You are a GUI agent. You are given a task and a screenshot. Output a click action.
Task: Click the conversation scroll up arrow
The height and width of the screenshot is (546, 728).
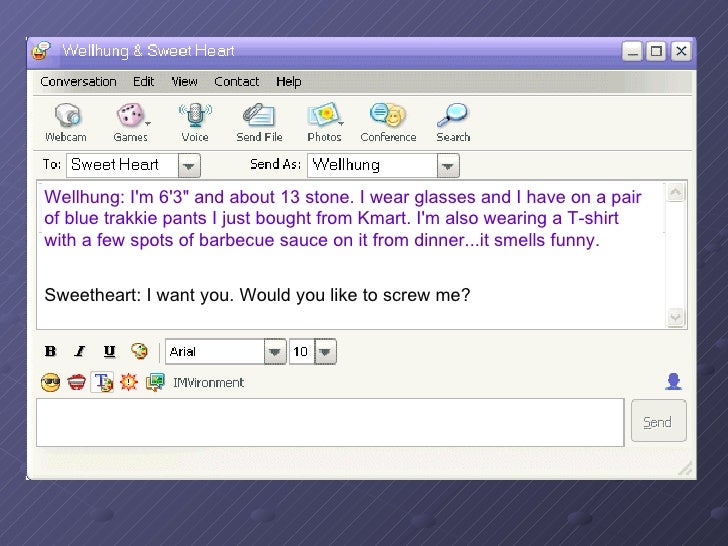[x=676, y=192]
